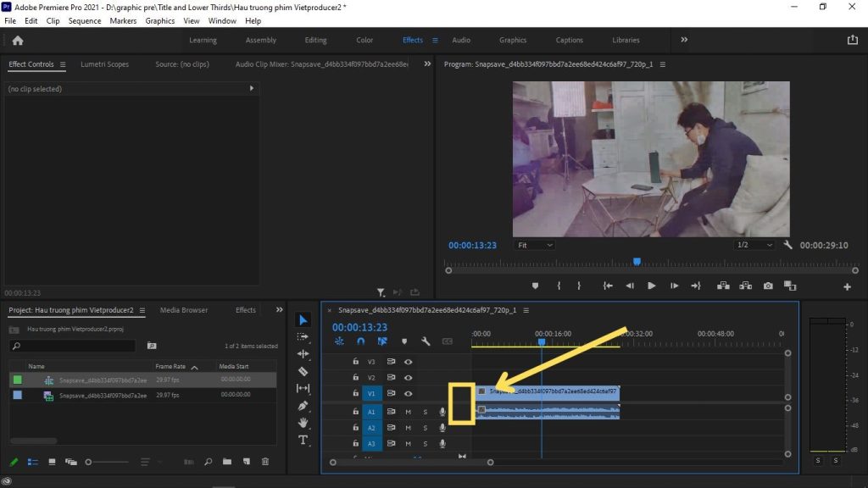Open the Home screen icon
This screenshot has height=488, width=868.
coord(18,40)
